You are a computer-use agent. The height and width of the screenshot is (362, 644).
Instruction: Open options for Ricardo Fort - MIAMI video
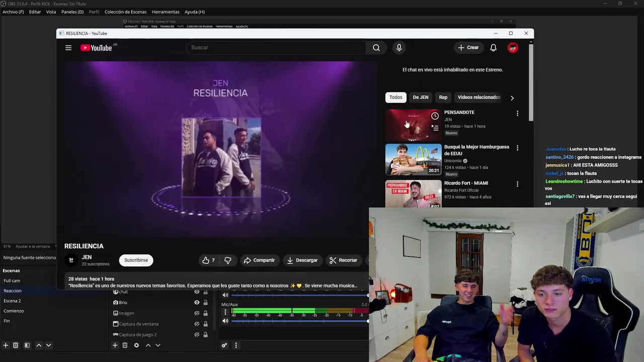point(517,184)
